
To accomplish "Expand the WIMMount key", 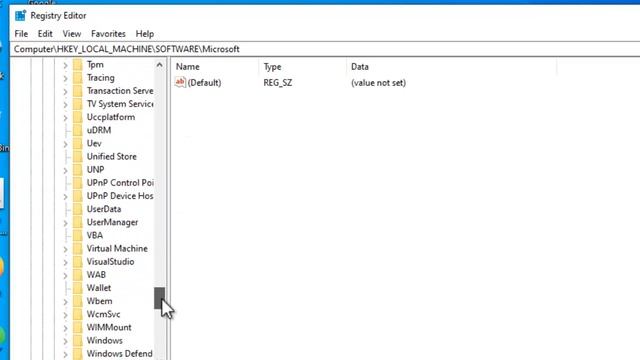I will 65,328.
